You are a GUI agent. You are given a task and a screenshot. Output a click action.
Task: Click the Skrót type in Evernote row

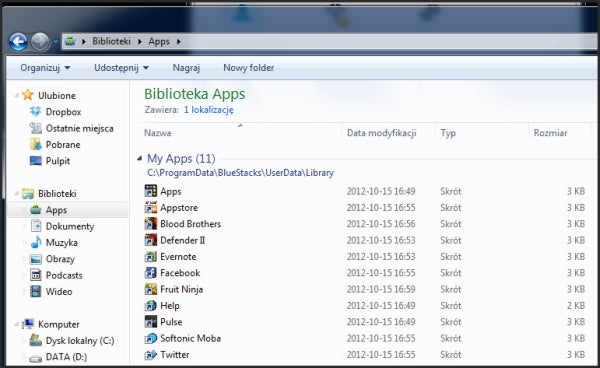(x=451, y=257)
